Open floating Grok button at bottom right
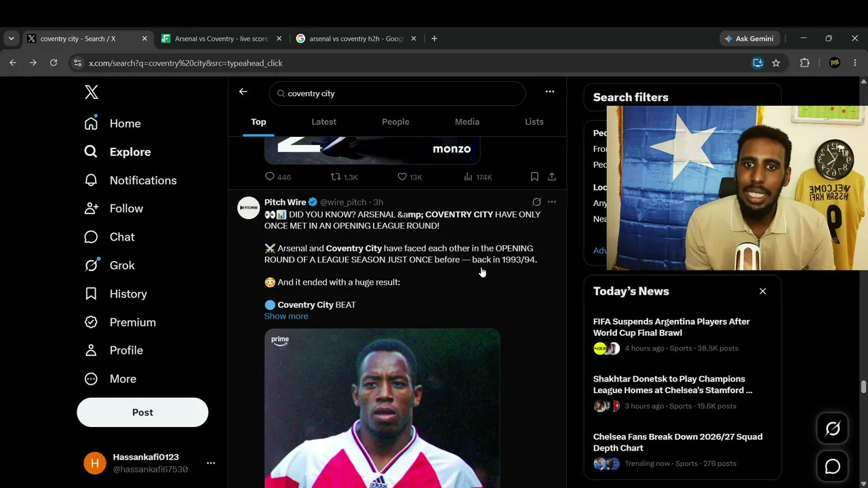 tap(833, 428)
